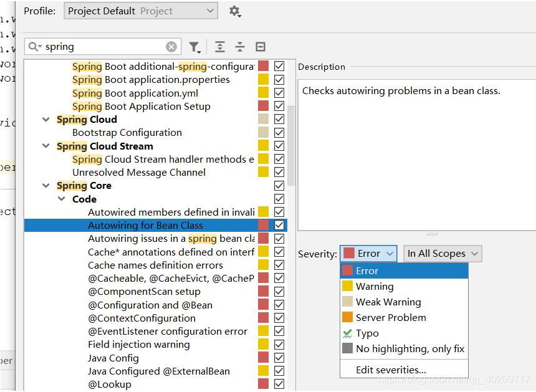Open the Profile dropdown Project Default

(x=140, y=11)
